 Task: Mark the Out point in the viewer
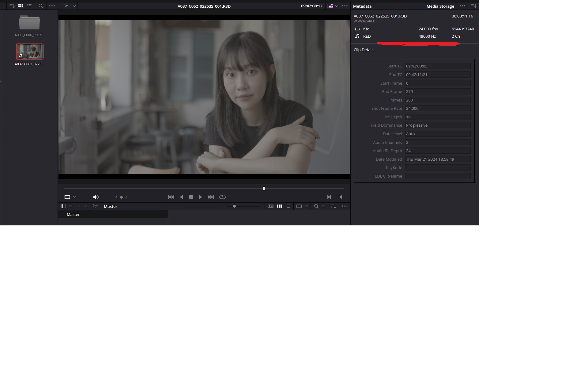click(340, 197)
